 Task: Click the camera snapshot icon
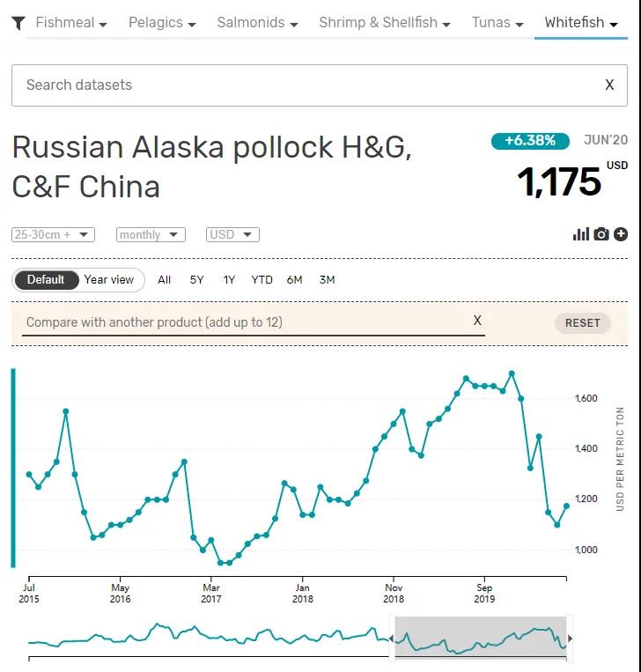pyautogui.click(x=601, y=233)
